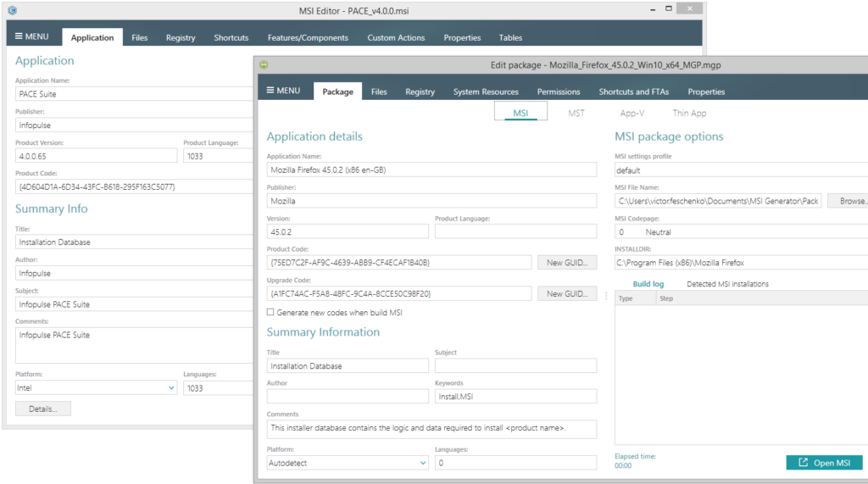Switch to Build log tab
The image size is (868, 484).
click(x=648, y=284)
